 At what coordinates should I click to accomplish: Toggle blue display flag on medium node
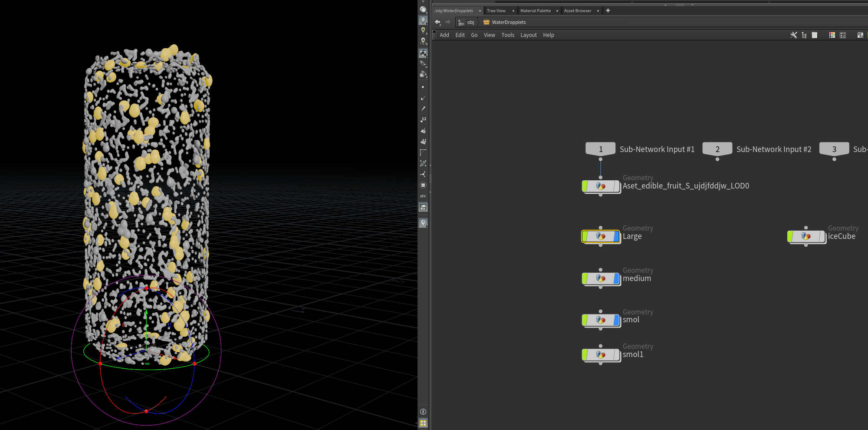[616, 278]
